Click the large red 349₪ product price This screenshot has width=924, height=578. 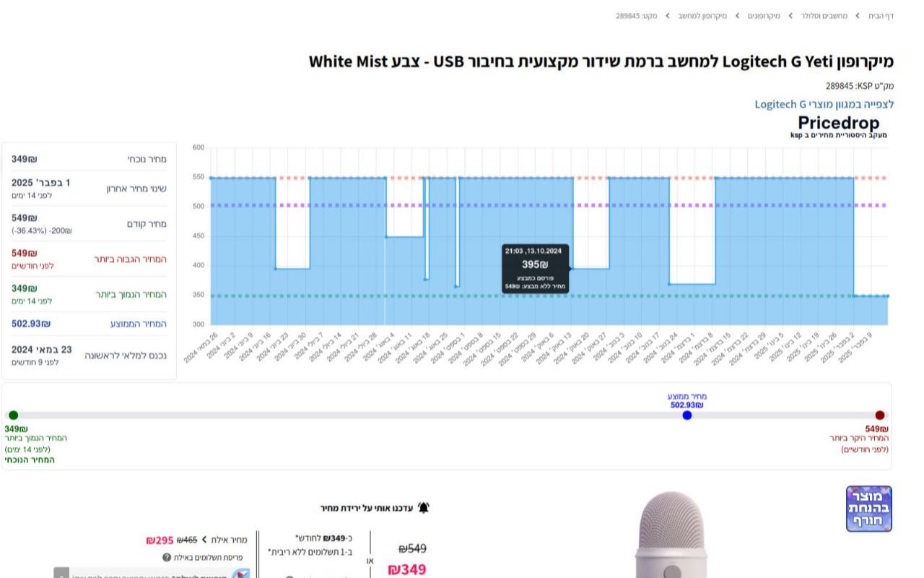pos(406,570)
